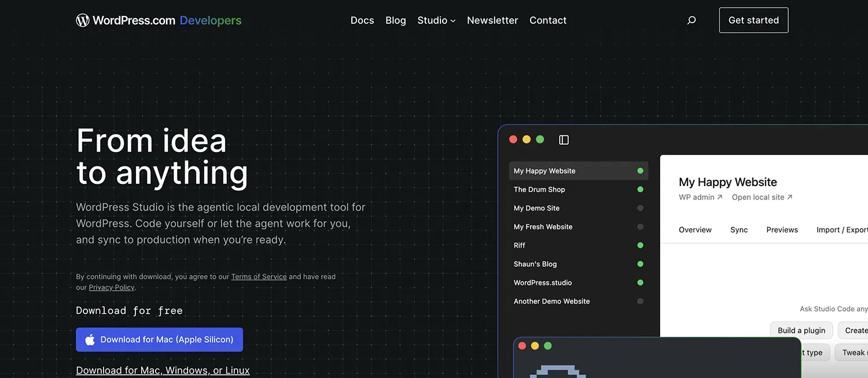The height and width of the screenshot is (378, 868).
Task: Click Download for Mac (Apple Silicon) button
Action: (159, 340)
